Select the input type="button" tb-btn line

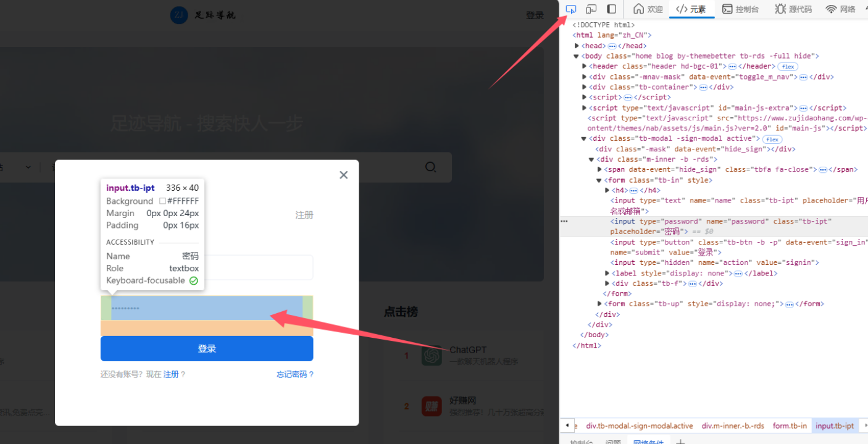739,248
